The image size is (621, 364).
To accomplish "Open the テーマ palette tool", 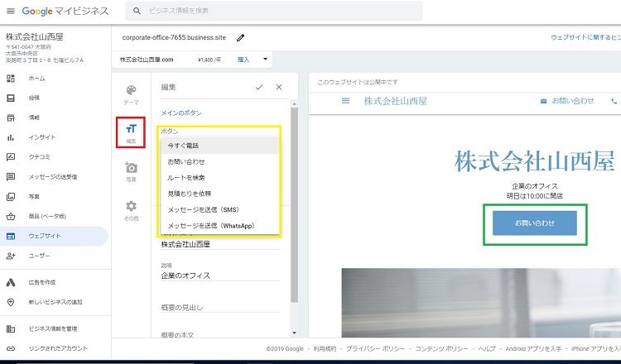I will pyautogui.click(x=131, y=95).
